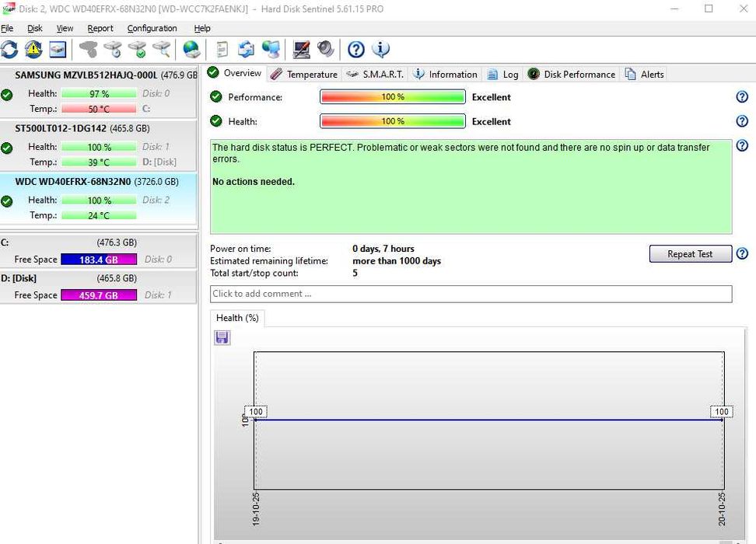Click the refresh disk status toolbar icon
The height and width of the screenshot is (544, 756).
pyautogui.click(x=9, y=50)
